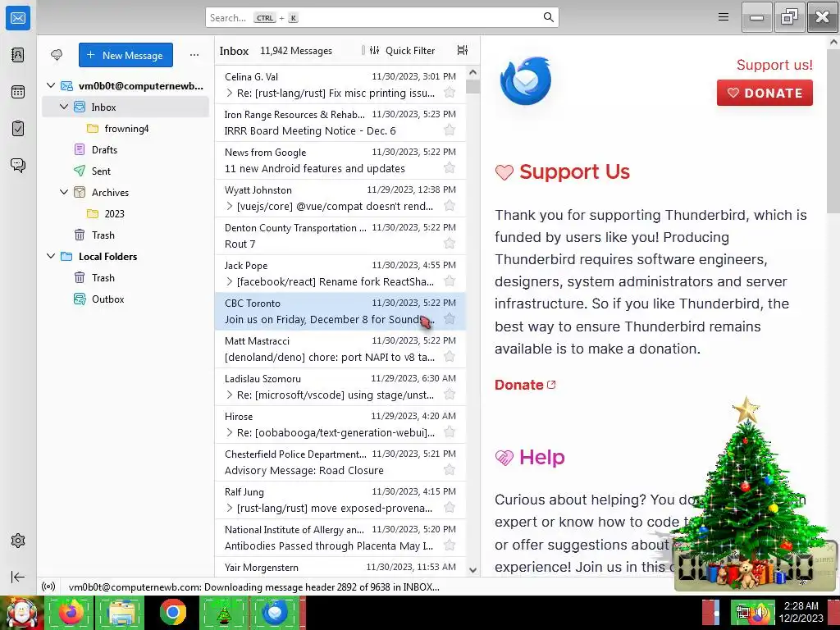Open the Drafts folder
This screenshot has height=630, width=840.
click(x=126, y=149)
